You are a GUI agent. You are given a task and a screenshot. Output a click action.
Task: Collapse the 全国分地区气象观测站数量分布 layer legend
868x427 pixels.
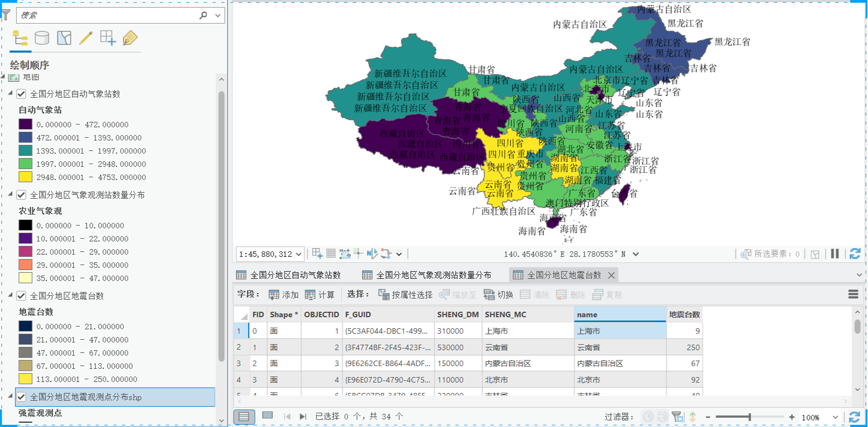click(x=10, y=194)
